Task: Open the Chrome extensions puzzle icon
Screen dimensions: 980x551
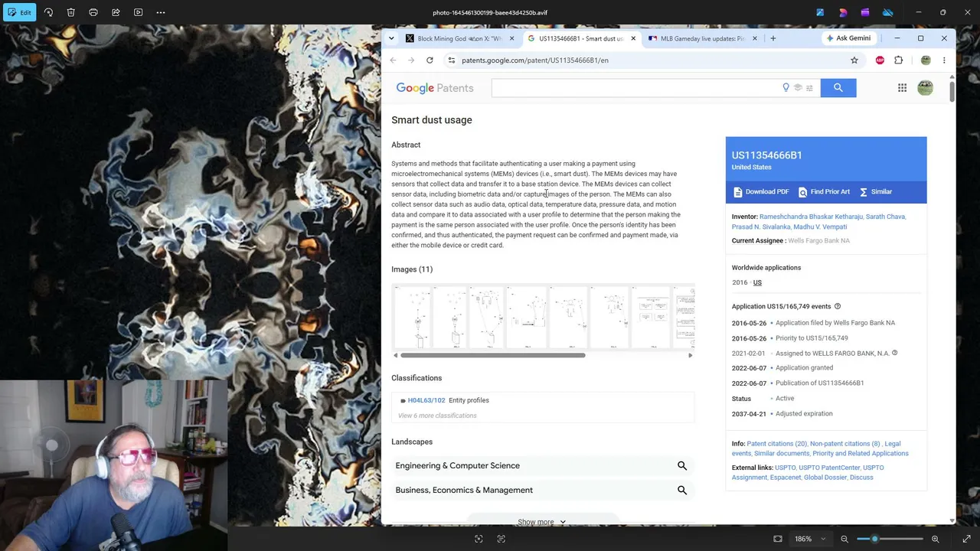Action: point(899,60)
